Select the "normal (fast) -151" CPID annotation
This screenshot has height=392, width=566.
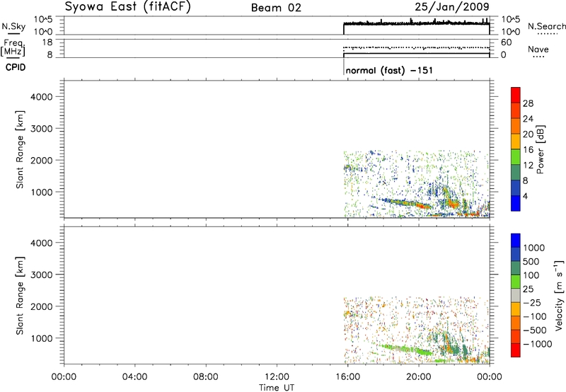pyautogui.click(x=388, y=70)
